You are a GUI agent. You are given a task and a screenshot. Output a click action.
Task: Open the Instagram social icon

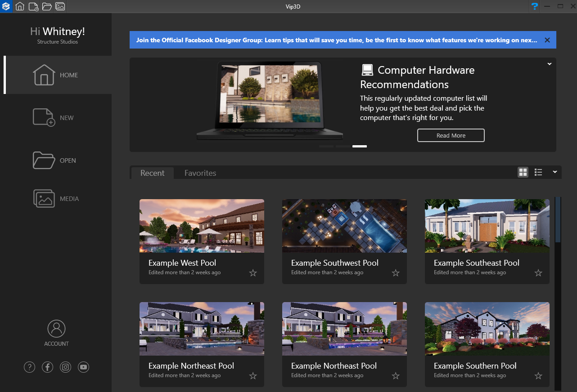[x=65, y=367]
